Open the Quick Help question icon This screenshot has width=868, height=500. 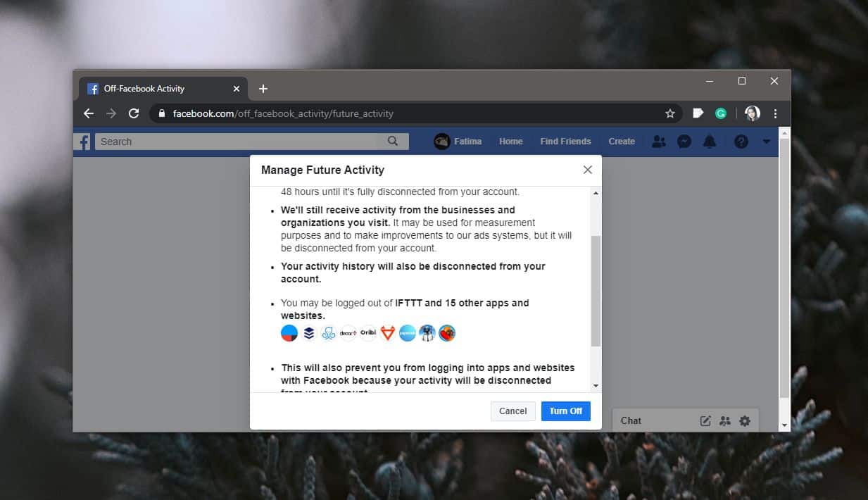point(741,142)
